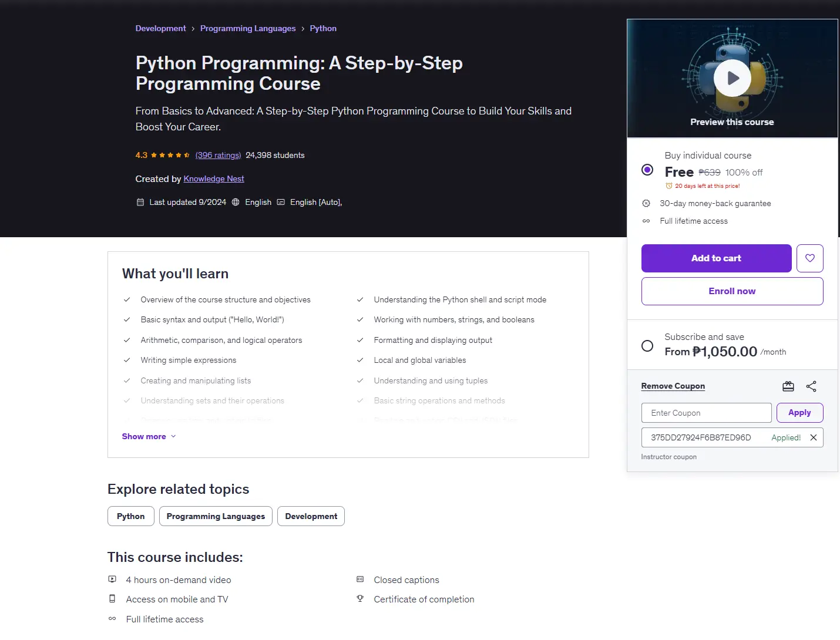Click the 4 hours on-demand video text

tap(179, 580)
